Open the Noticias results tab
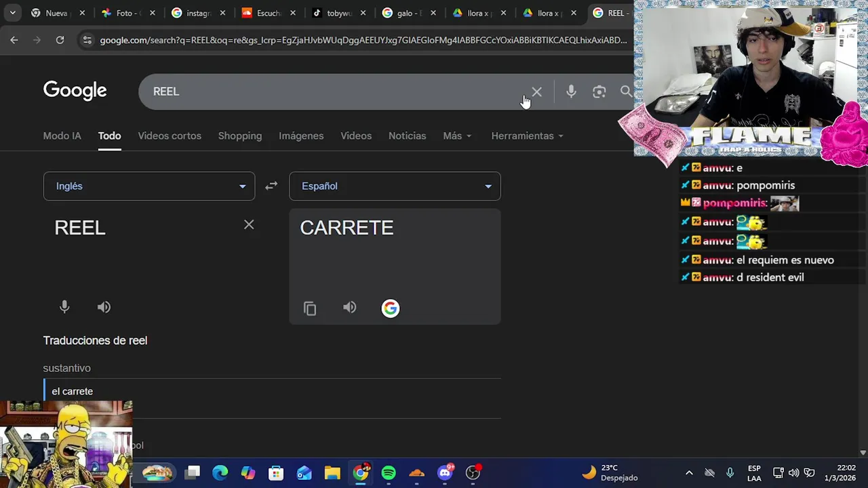This screenshot has height=488, width=868. [407, 136]
